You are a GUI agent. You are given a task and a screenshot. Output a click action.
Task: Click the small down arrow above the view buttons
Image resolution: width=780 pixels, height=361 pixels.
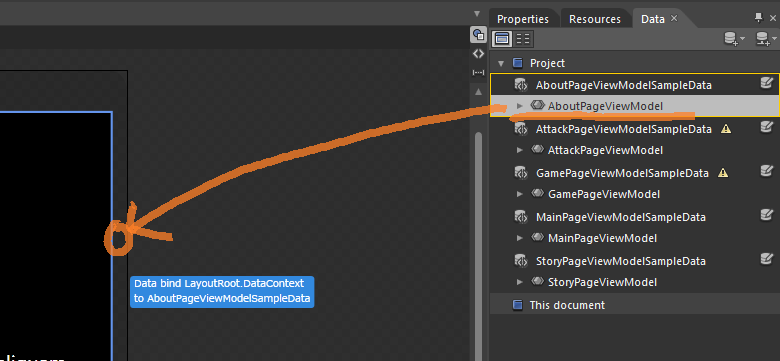[x=478, y=14]
